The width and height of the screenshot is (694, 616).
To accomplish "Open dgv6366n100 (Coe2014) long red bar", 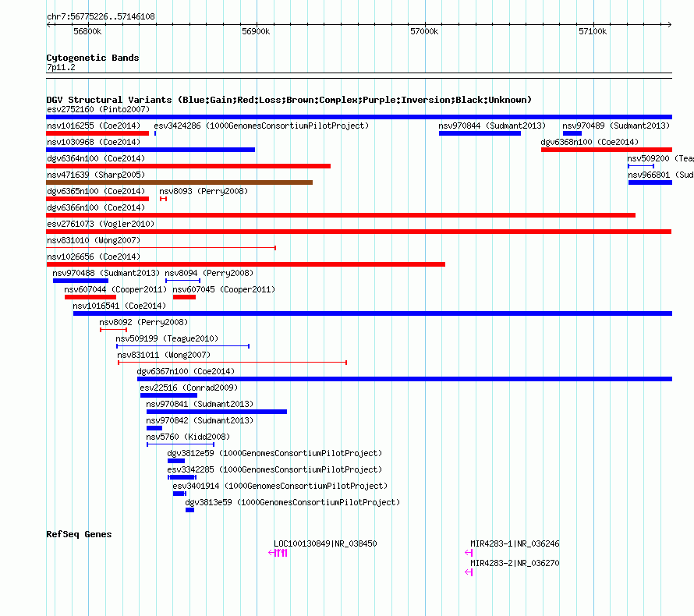I will click(x=341, y=215).
